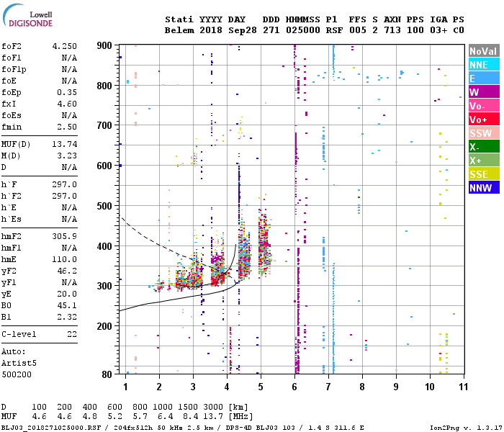This screenshot has width=504, height=432.
Task: Click the station name Belem
Action: 179,30
